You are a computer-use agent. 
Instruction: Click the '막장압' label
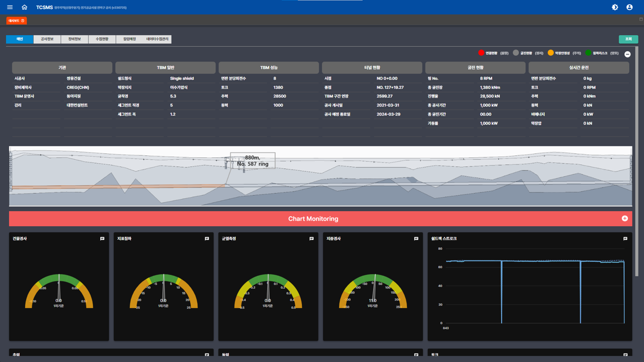point(536,124)
